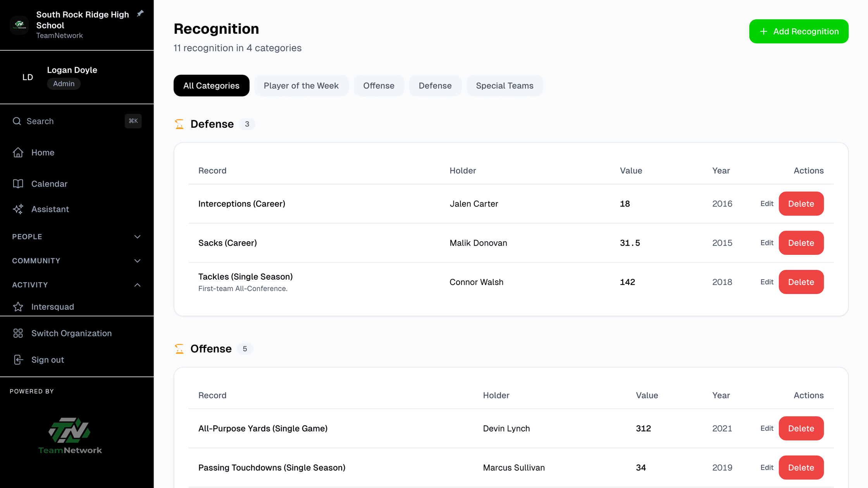Click the sidebar Search field

(77, 121)
